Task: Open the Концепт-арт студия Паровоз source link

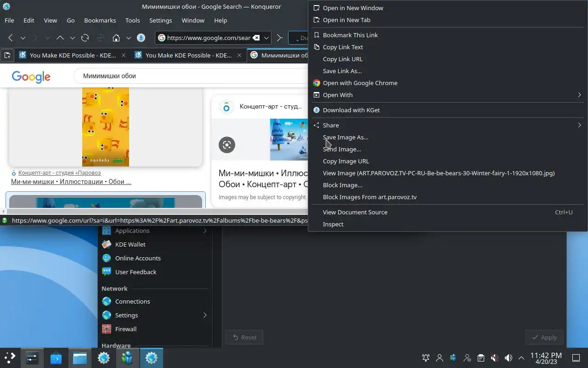Action: coord(59,173)
